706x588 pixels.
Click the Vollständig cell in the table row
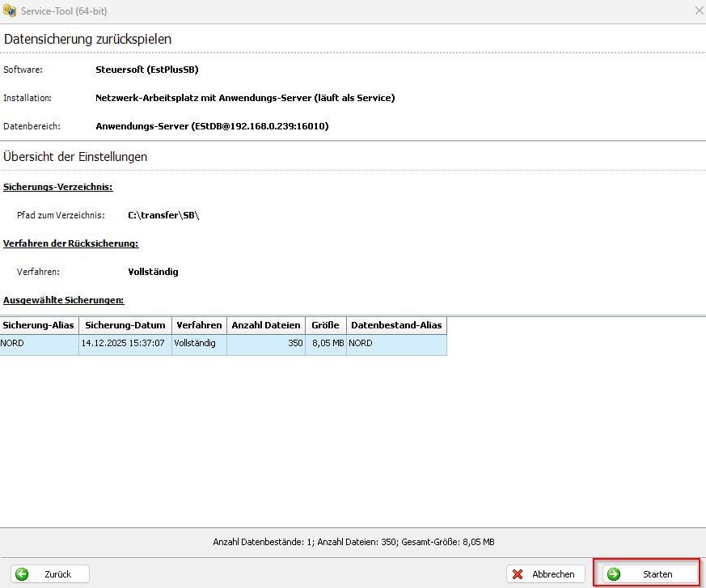tap(195, 344)
